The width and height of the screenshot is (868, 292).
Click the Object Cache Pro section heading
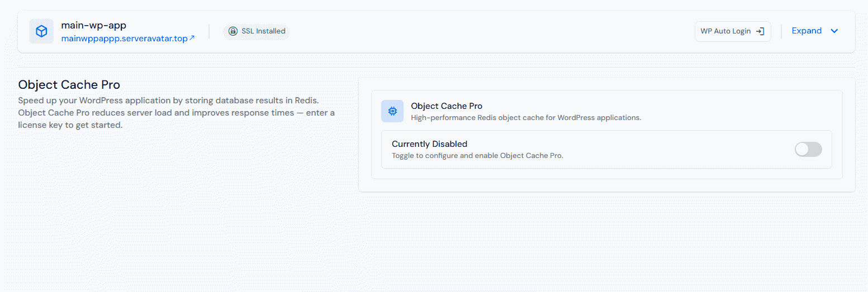(69, 84)
